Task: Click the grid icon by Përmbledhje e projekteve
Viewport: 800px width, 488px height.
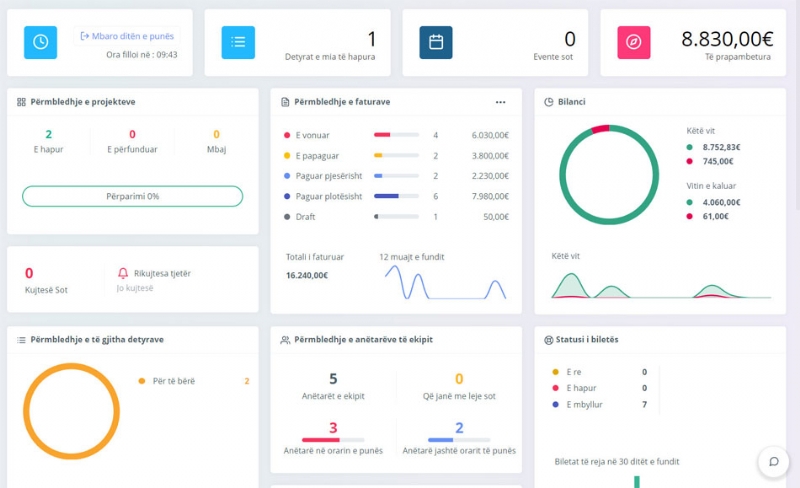Action: 22,102
